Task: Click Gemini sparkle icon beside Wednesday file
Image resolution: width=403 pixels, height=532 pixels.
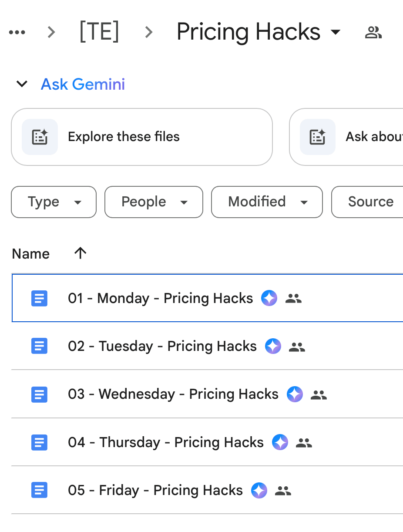Action: pyautogui.click(x=295, y=394)
